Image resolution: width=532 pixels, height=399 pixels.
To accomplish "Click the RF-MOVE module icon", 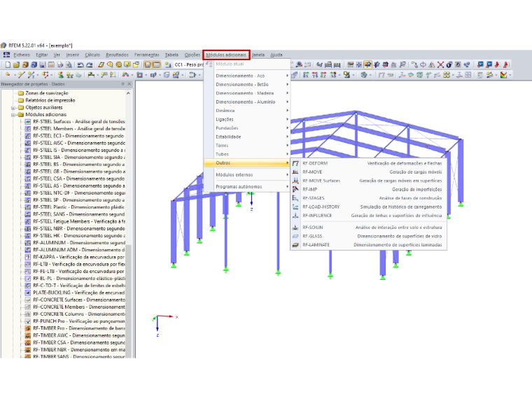I will point(295,172).
